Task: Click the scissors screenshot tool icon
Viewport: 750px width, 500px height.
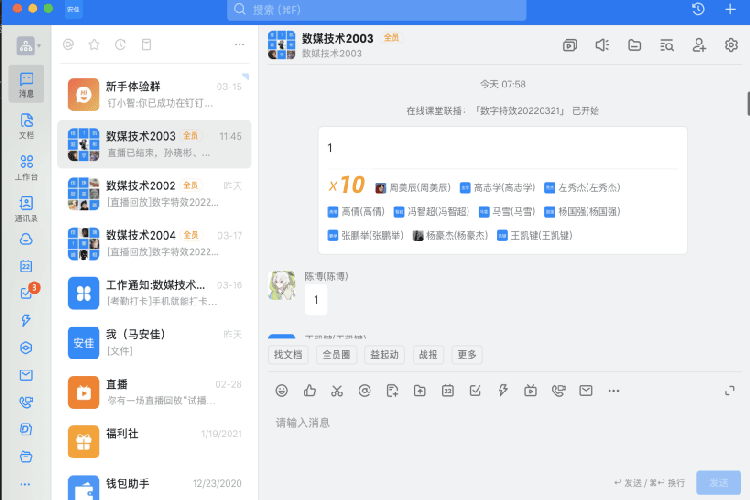Action: tap(337, 390)
